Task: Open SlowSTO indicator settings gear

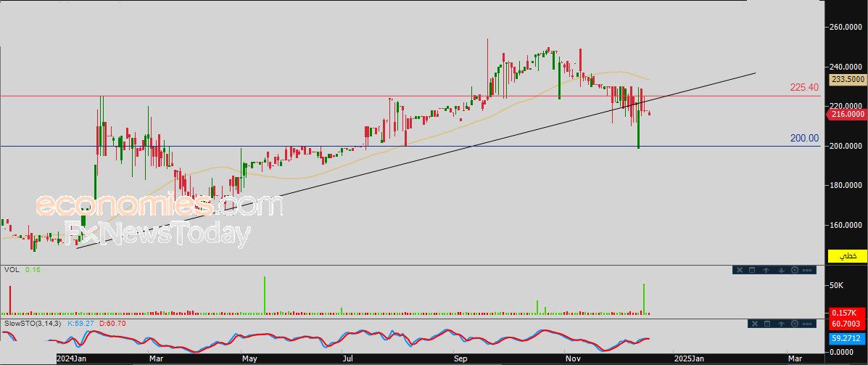Action: pyautogui.click(x=794, y=324)
